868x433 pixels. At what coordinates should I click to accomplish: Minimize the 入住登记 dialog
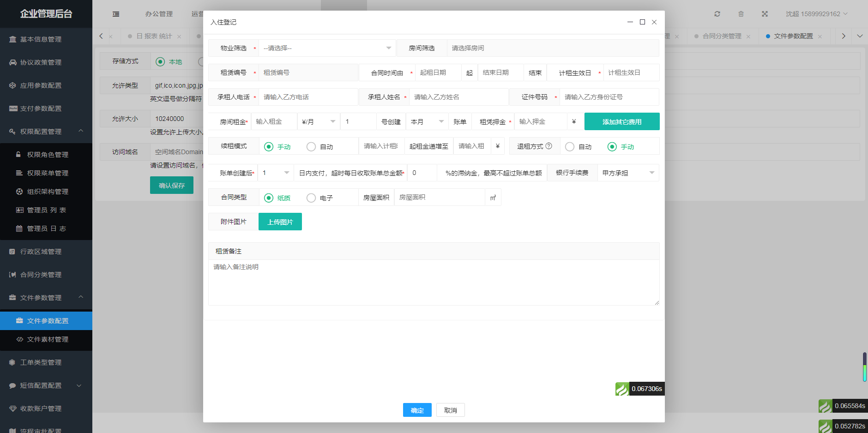(x=630, y=22)
